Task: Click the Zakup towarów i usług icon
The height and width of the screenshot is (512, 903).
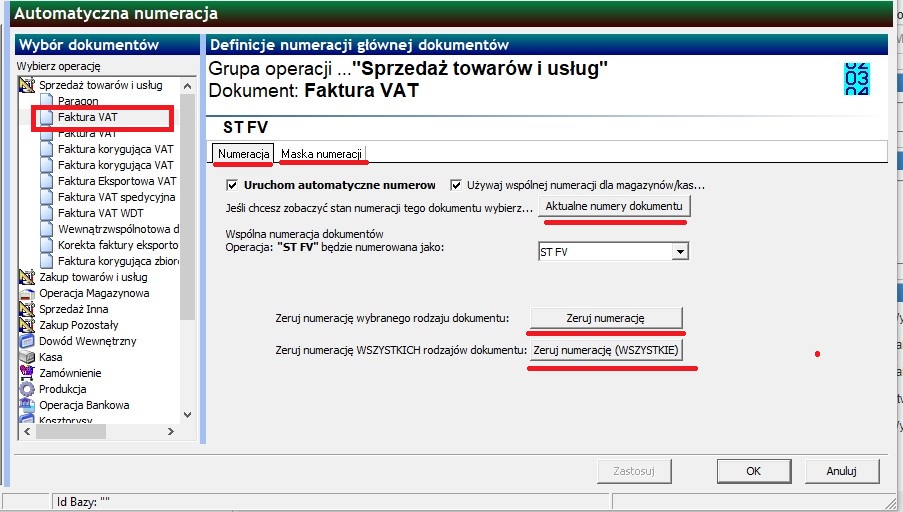Action: (26, 277)
